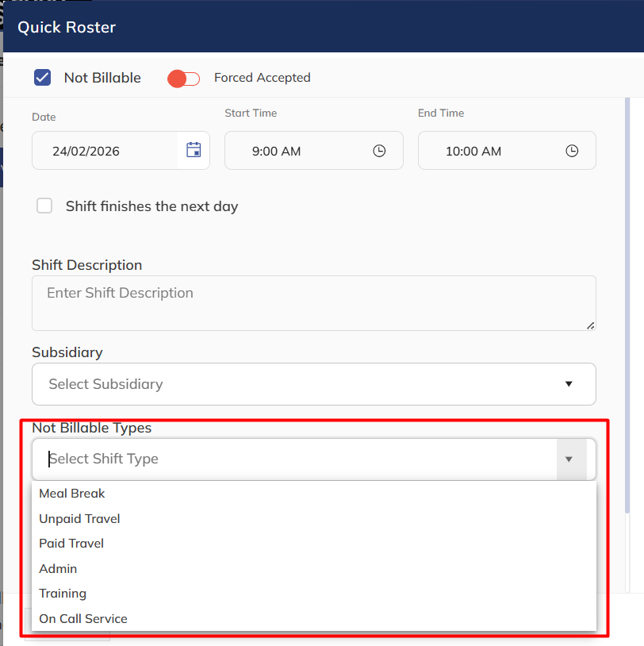
Task: Collapse the Select Shift Type dropdown arrow
Action: click(569, 460)
